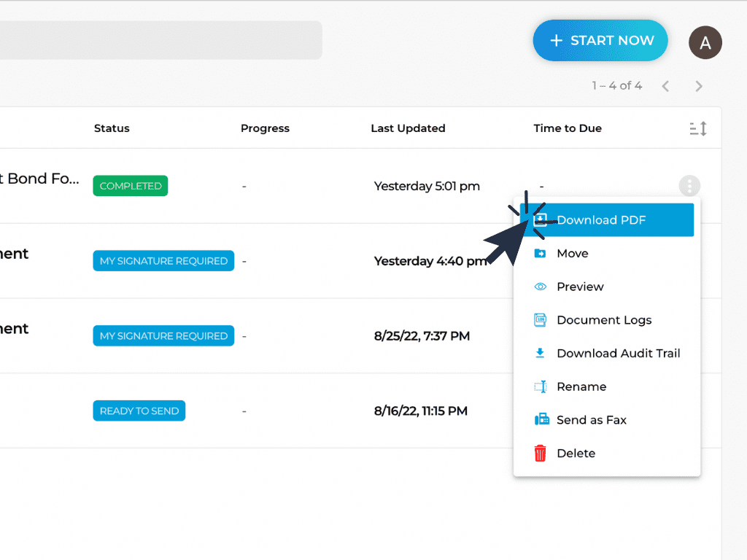The width and height of the screenshot is (747, 560).
Task: Open account menu via A avatar
Action: 705,42
